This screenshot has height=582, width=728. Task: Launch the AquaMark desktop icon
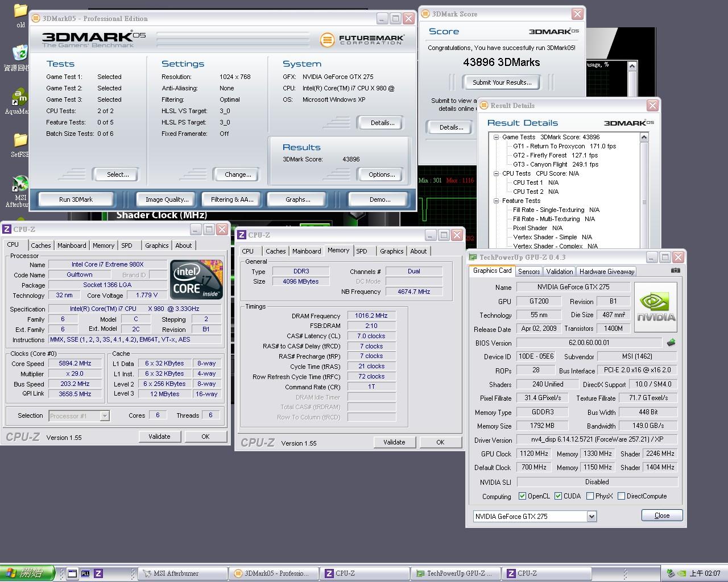coord(20,97)
